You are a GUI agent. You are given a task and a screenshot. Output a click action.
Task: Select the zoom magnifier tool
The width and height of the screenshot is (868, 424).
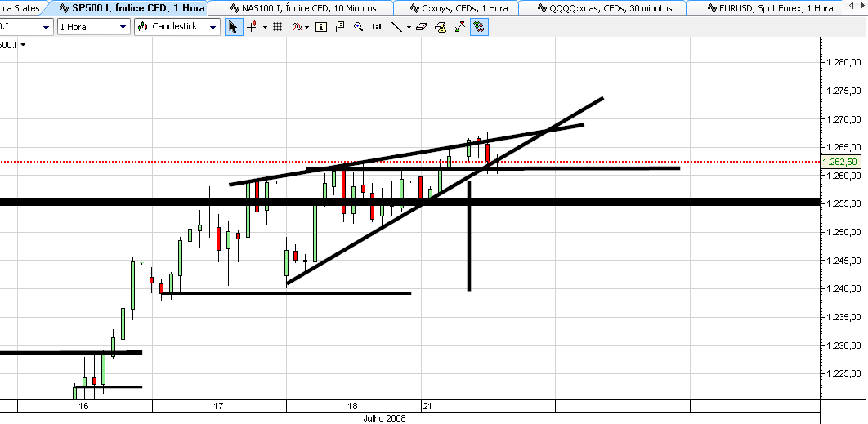tap(358, 27)
